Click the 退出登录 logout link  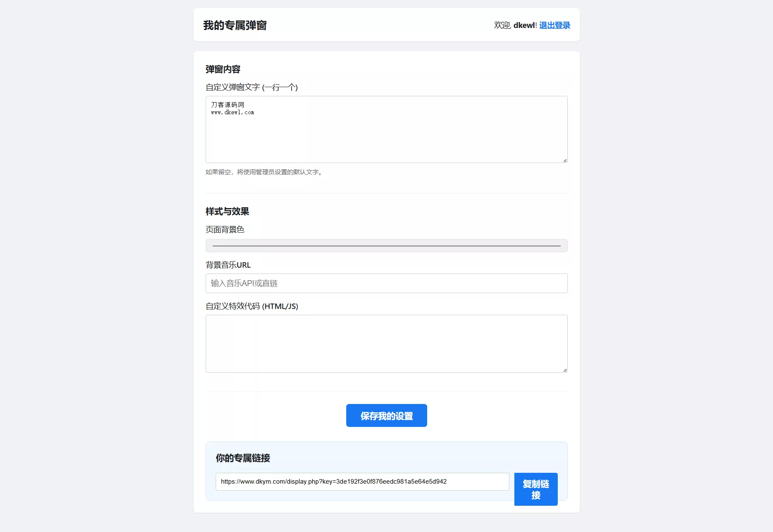(554, 25)
